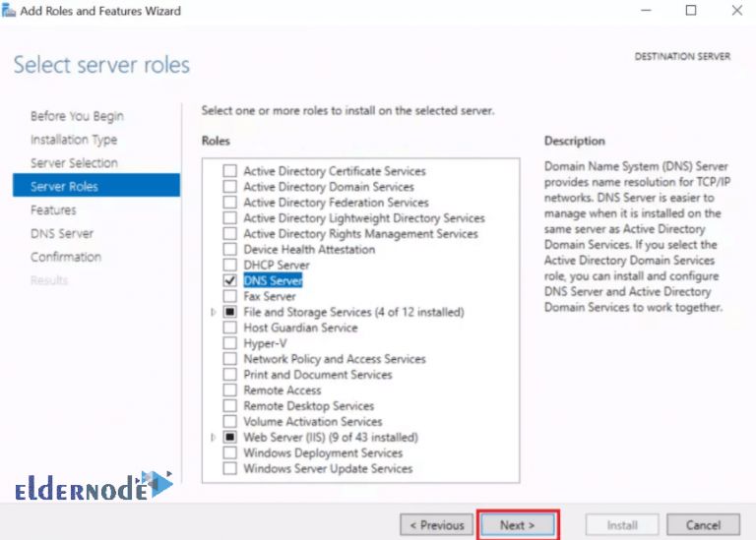Expand File and Storage Services tree node
Screen dimensions: 756x540
coord(214,313)
